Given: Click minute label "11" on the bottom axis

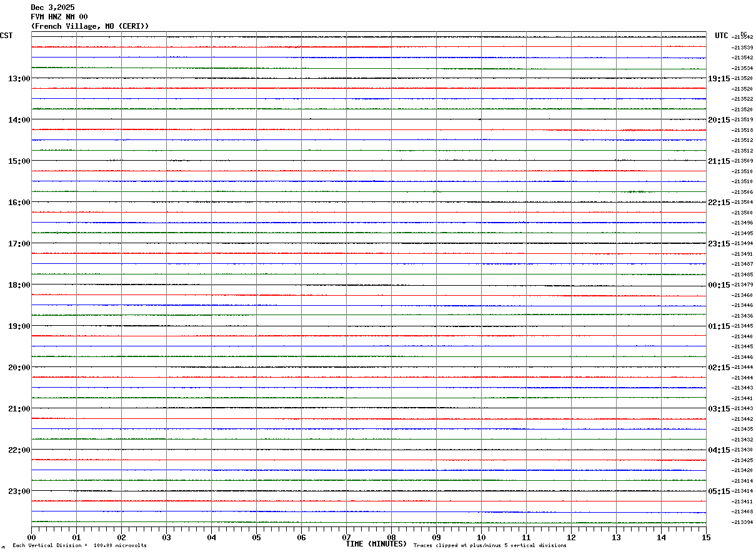Looking at the screenshot, I should tap(526, 537).
